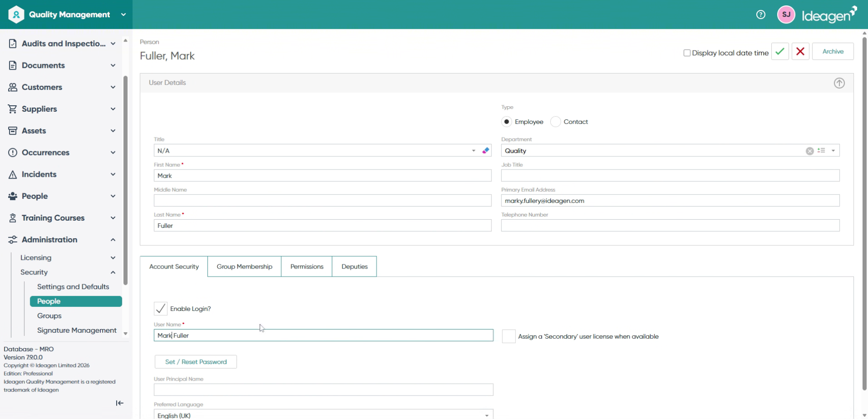Open the Quality Management module dropdown
The height and width of the screenshot is (419, 868).
123,14
